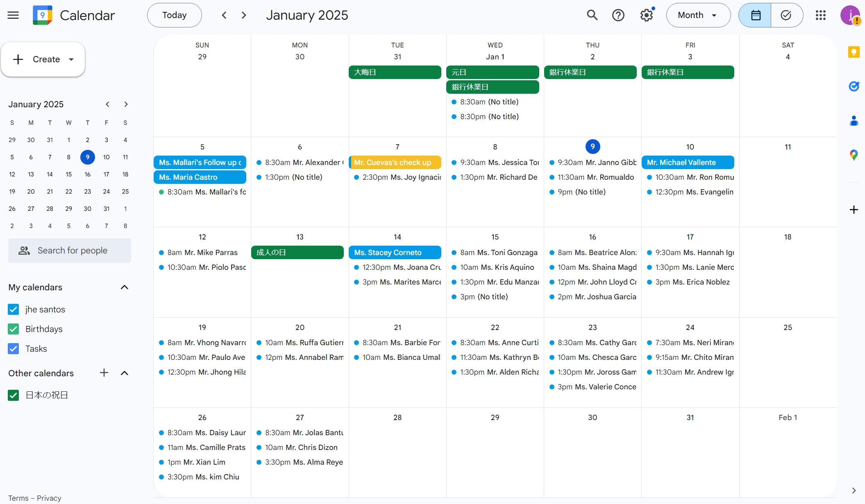This screenshot has height=504, width=865.
Task: Open the Settings gear menu
Action: pyautogui.click(x=646, y=15)
